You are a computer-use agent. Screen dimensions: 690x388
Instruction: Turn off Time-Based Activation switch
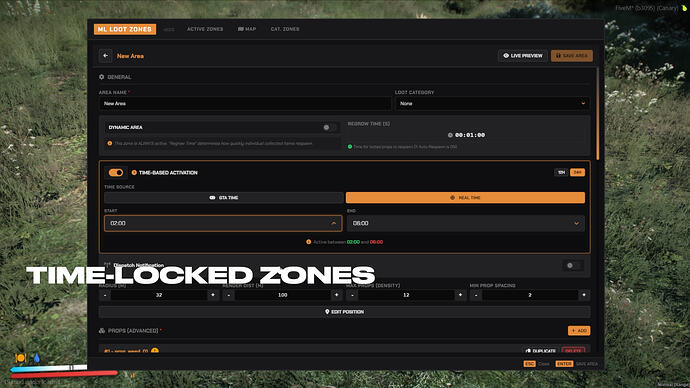(116, 172)
